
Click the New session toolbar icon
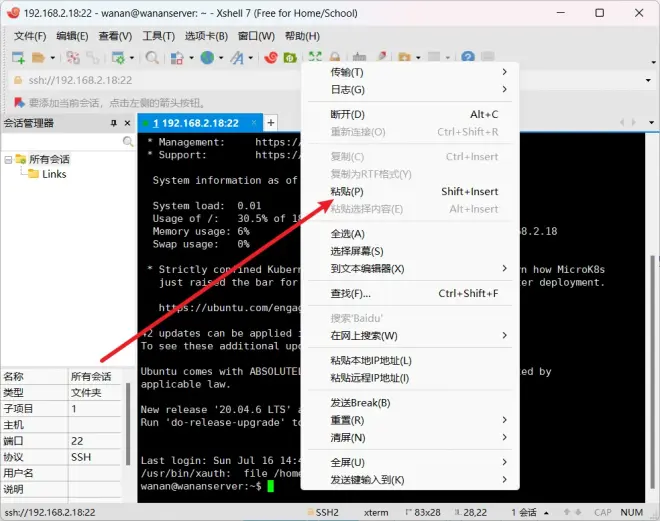click(18, 57)
